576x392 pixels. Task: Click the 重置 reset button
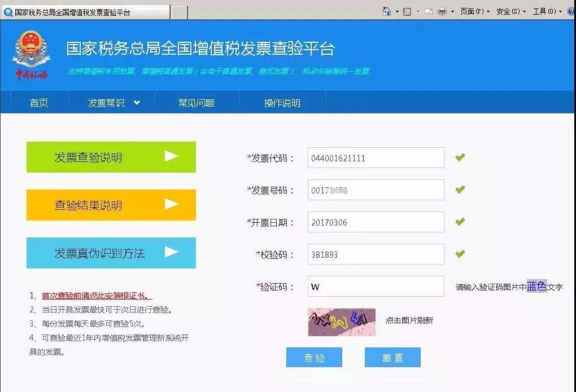tap(392, 357)
